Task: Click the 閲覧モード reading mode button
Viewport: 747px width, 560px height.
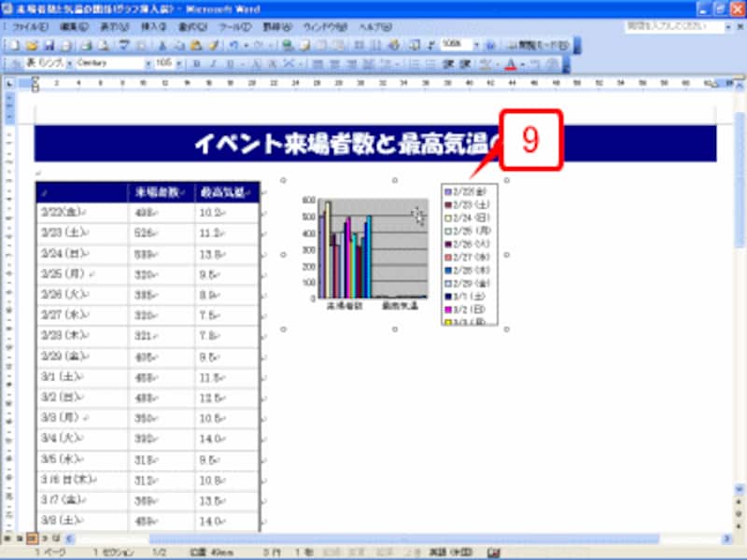Action: pyautogui.click(x=537, y=44)
